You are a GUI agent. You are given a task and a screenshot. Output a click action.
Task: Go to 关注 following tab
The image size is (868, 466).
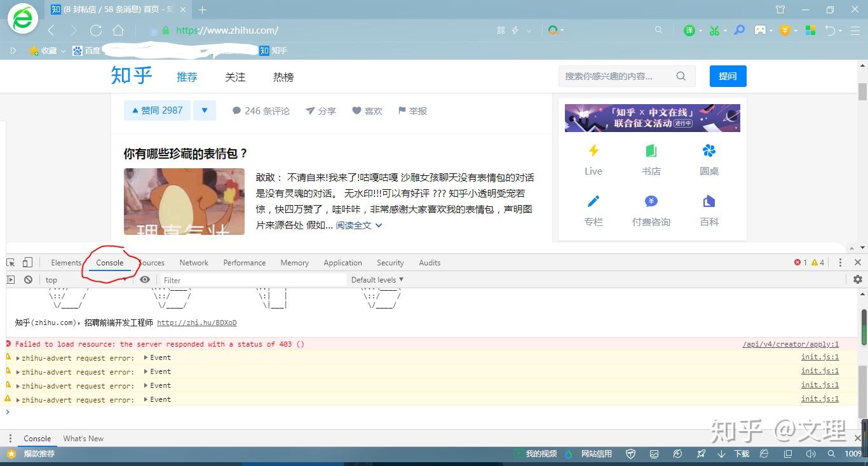[235, 77]
